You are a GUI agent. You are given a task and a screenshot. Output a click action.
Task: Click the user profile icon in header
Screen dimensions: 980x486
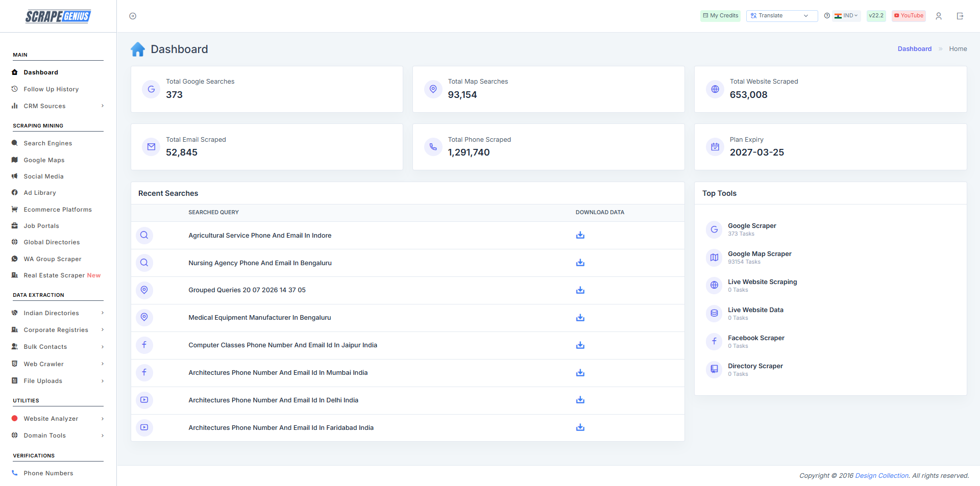point(938,16)
